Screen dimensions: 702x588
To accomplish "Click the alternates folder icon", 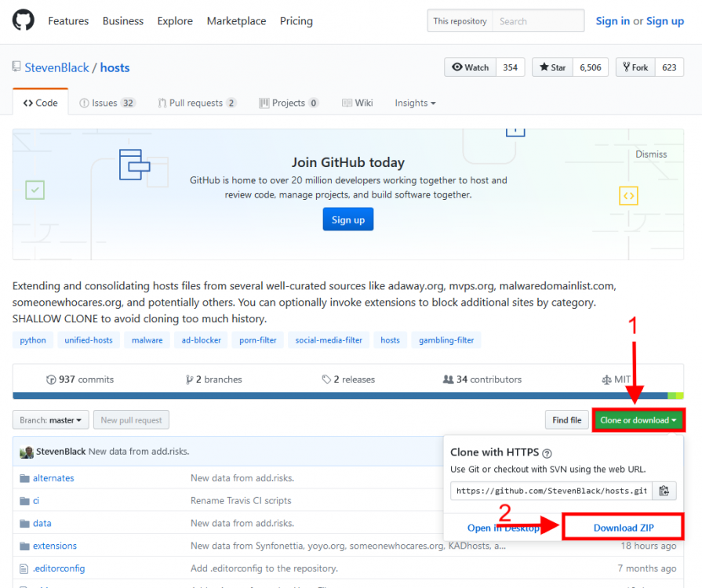I will coord(24,478).
